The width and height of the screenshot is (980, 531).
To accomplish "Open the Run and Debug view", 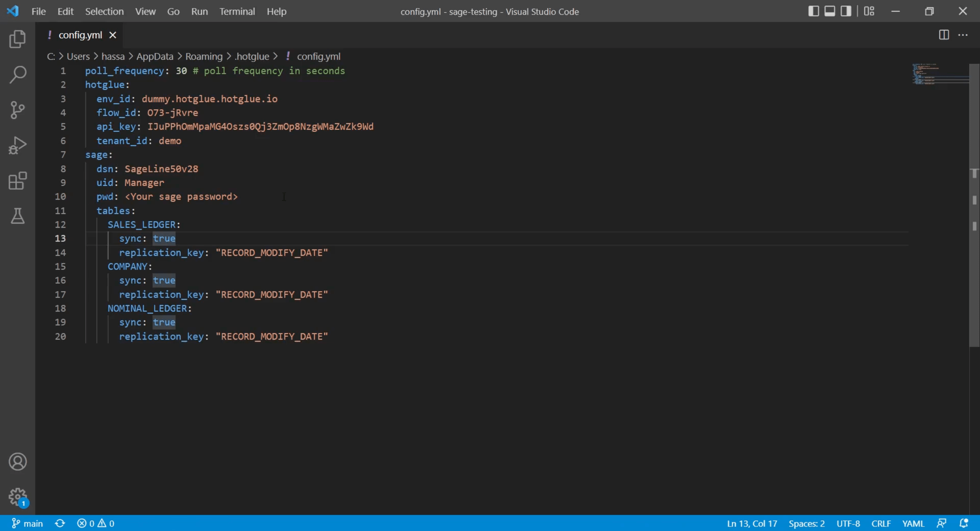I will (17, 146).
